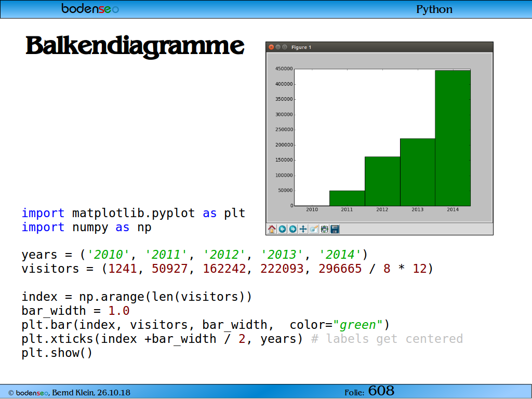Image resolution: width=532 pixels, height=399 pixels.
Task: Click the 'index = np.arange' code line
Action: click(137, 297)
